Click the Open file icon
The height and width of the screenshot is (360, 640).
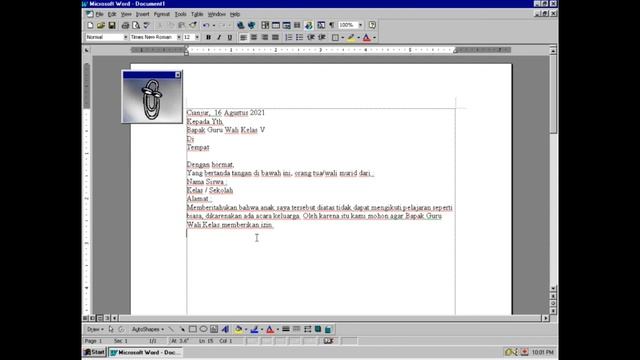101,25
